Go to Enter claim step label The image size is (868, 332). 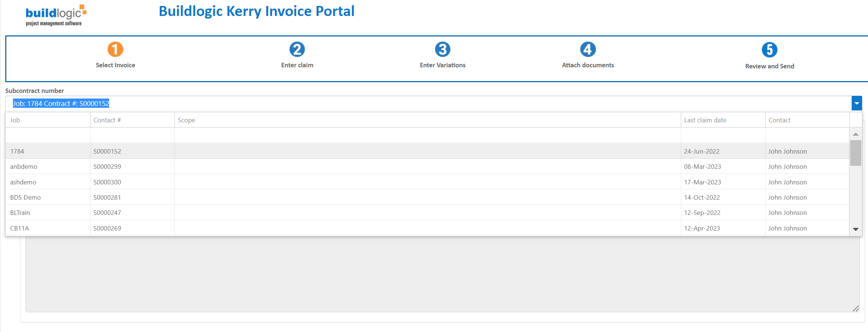(x=297, y=65)
